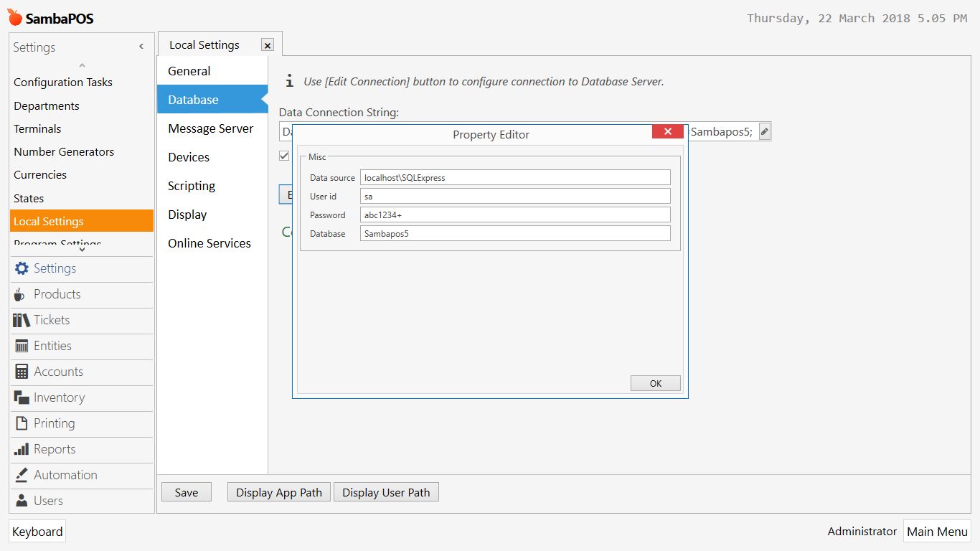
Task: Click the Administrator user label
Action: (x=862, y=532)
